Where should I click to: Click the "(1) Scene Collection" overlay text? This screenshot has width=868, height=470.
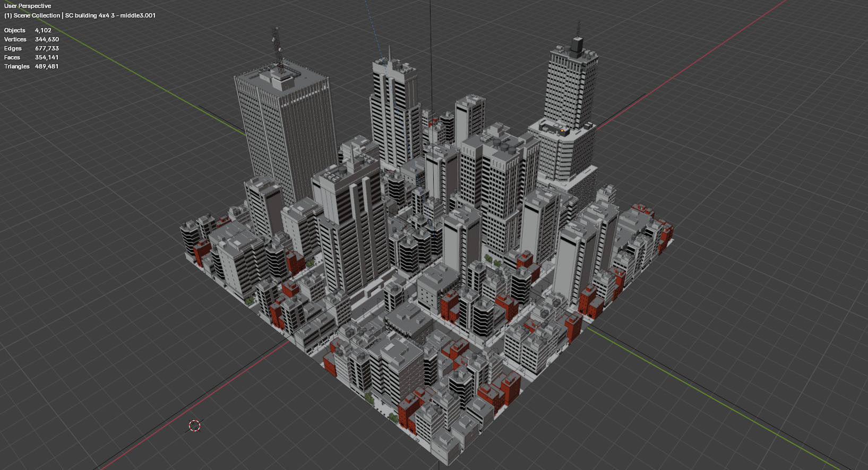pos(32,15)
